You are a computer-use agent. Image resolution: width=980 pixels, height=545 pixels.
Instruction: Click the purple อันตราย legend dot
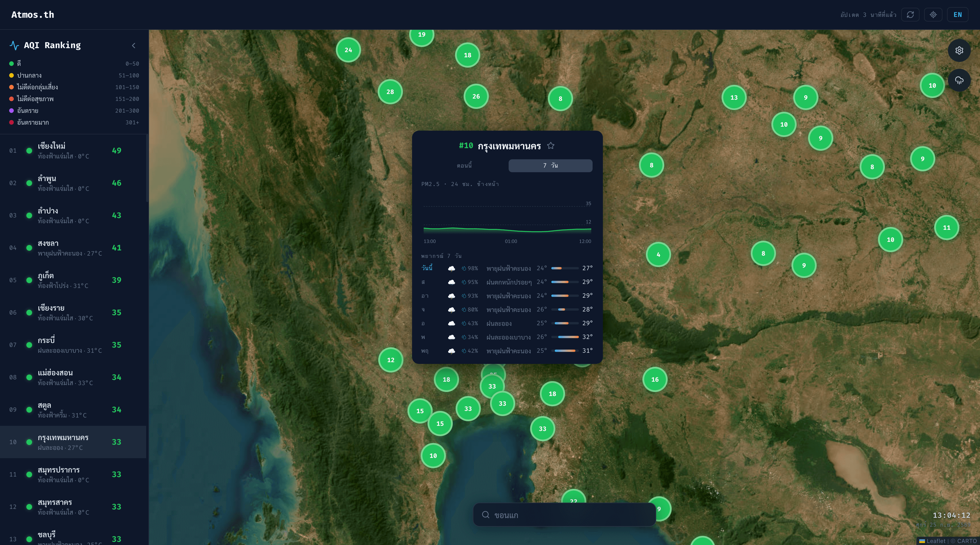11,111
